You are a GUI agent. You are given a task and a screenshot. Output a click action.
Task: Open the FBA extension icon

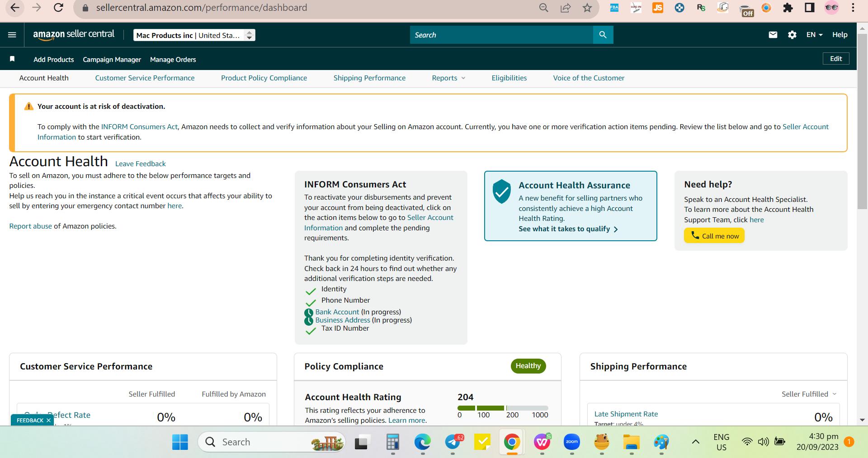[x=614, y=8]
